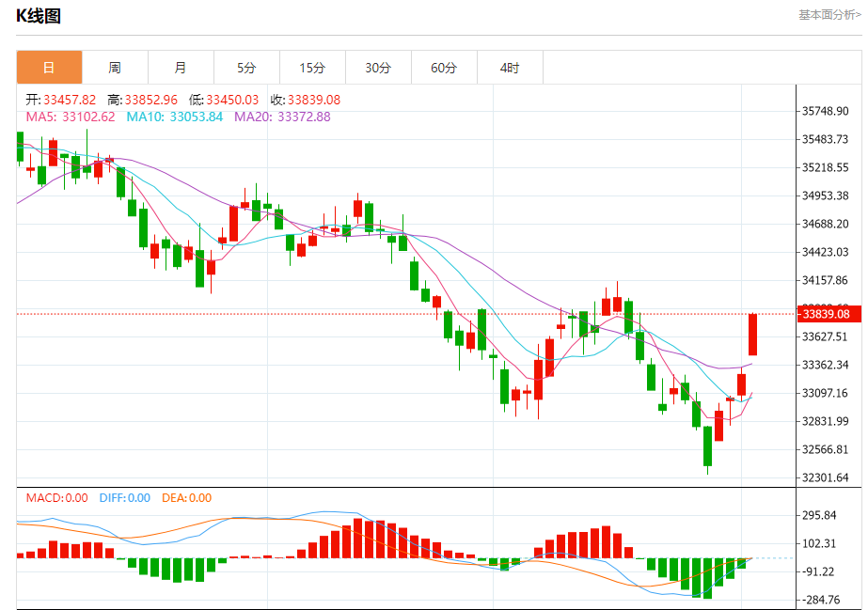
Task: Click the K线图 heading
Action: (39, 16)
